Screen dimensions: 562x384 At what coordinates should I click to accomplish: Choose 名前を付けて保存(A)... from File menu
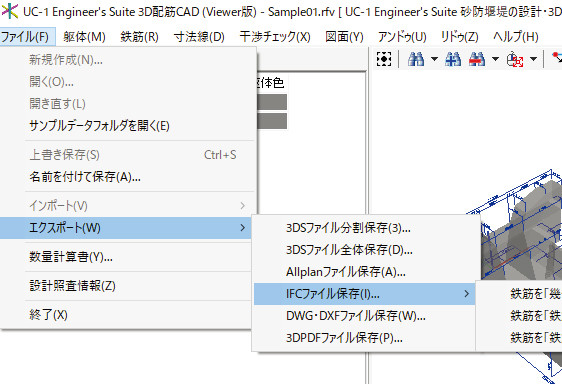pos(85,177)
